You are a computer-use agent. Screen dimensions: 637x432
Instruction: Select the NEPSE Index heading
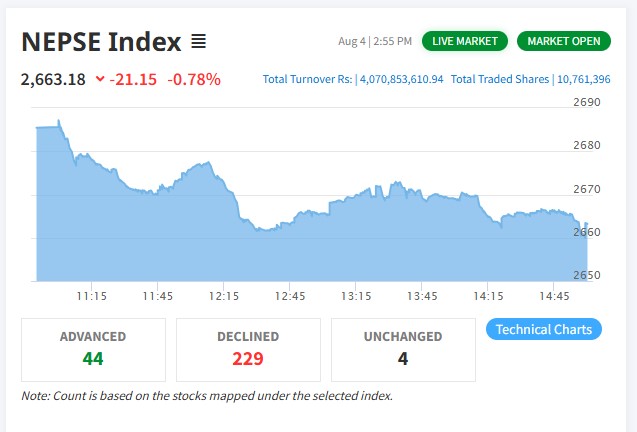pos(101,41)
